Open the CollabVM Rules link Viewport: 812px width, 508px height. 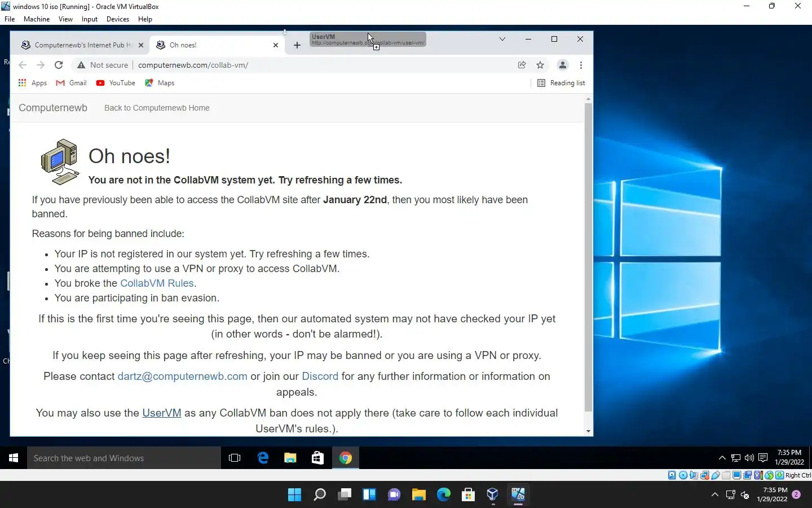(157, 283)
